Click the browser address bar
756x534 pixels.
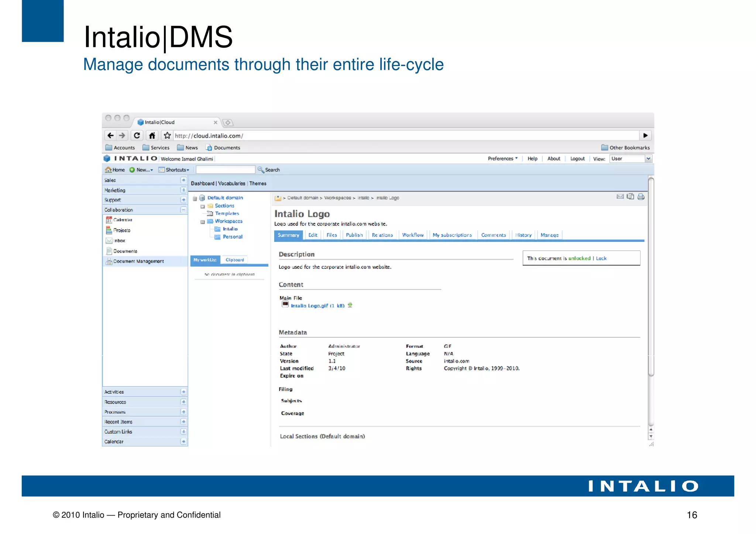pos(406,135)
